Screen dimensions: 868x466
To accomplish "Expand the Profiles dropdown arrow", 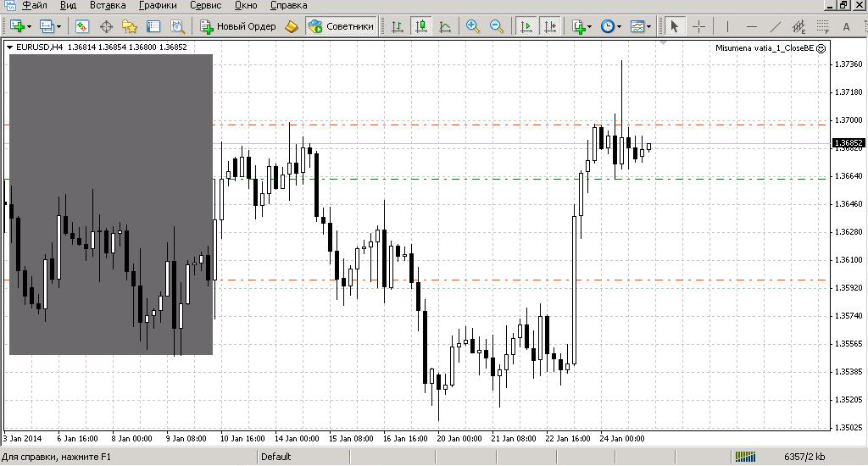I will (58, 26).
